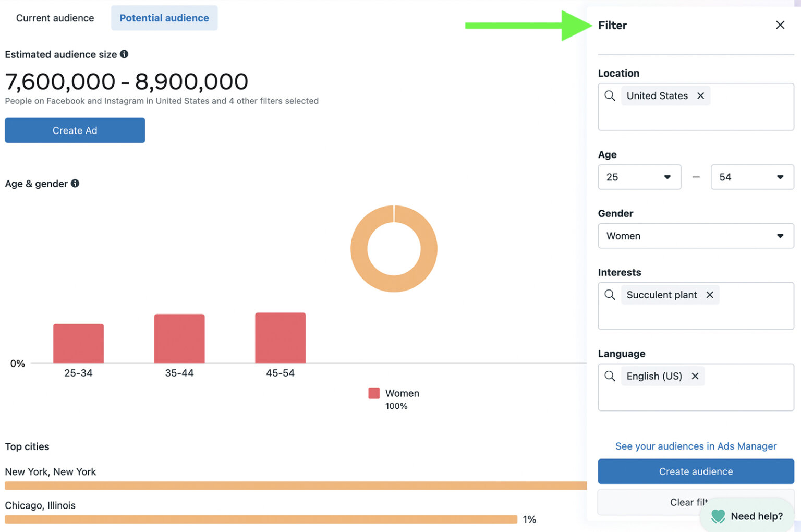This screenshot has width=801, height=532.
Task: Open See your audiences in Ads Manager
Action: click(x=695, y=446)
